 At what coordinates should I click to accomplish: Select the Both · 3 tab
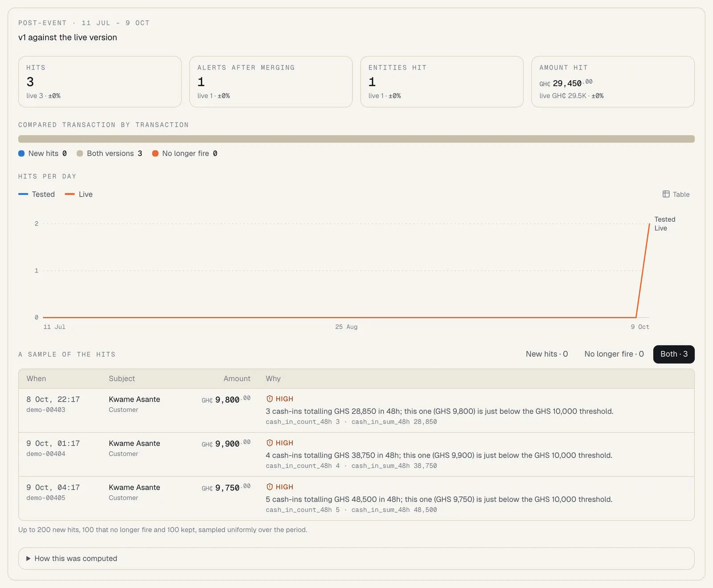pos(674,354)
